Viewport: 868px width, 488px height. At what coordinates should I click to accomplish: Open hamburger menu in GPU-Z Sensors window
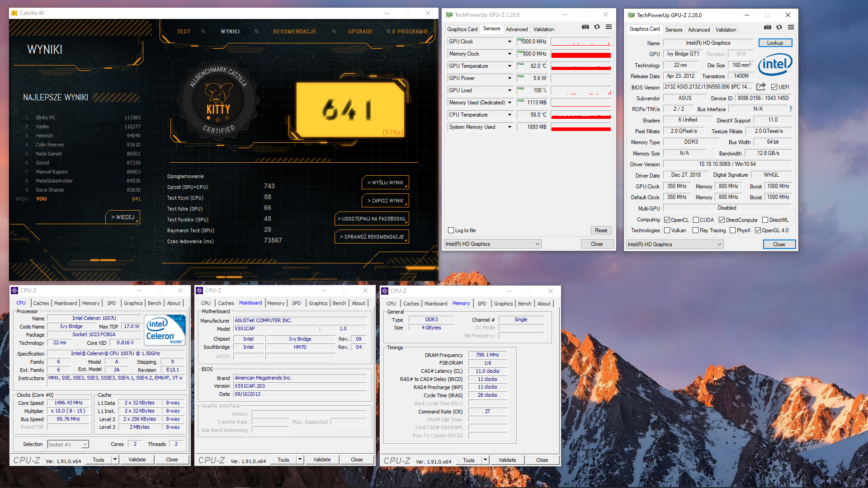coord(609,27)
